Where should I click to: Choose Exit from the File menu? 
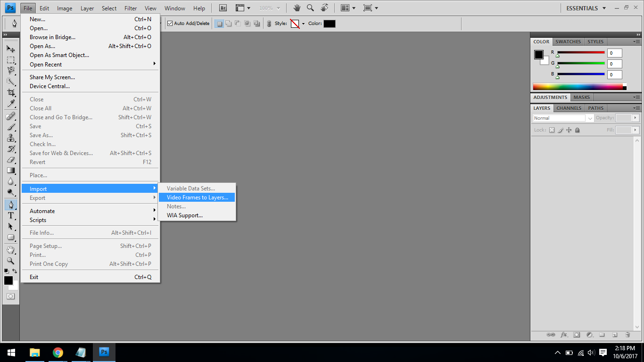91,277
